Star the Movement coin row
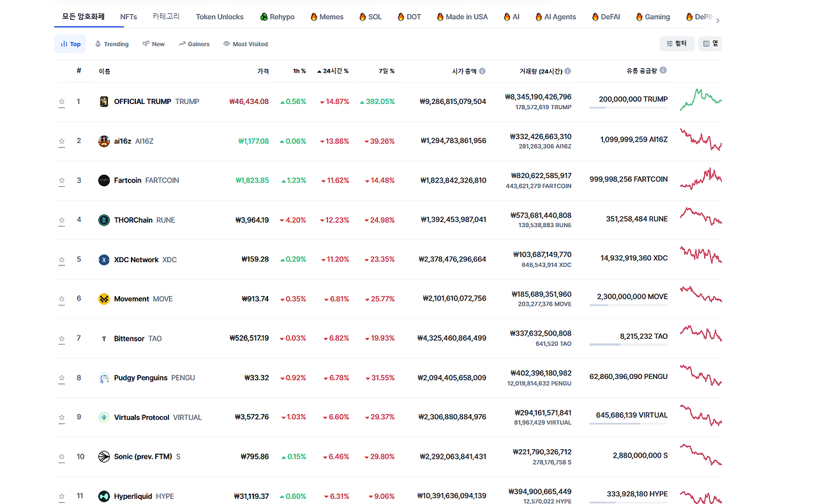Screen dimensions: 817x504 click(x=62, y=299)
